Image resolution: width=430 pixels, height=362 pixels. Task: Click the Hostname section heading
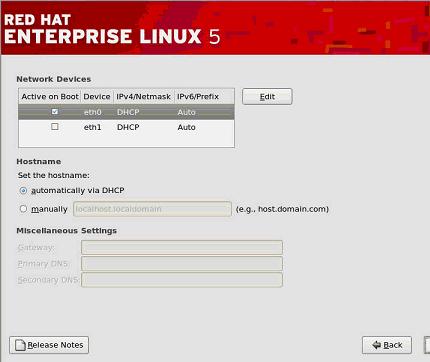click(39, 162)
